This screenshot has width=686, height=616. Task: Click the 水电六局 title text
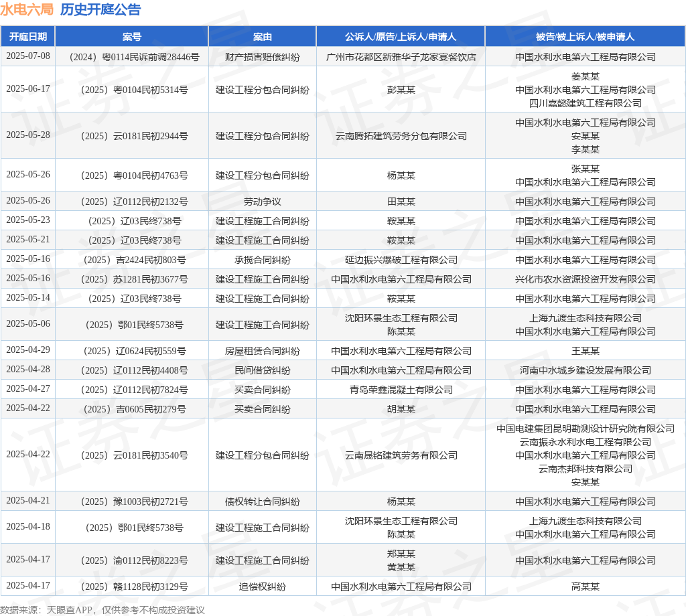[x=27, y=9]
